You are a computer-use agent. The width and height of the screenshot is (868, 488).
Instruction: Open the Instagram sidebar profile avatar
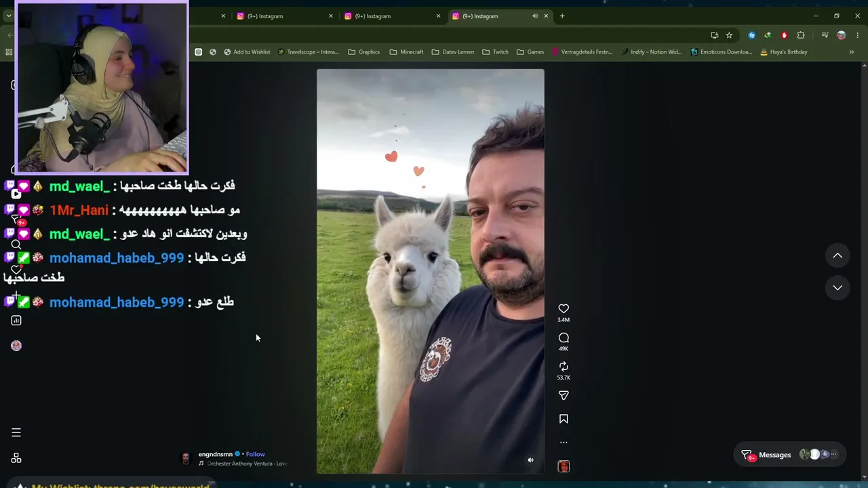pos(16,346)
